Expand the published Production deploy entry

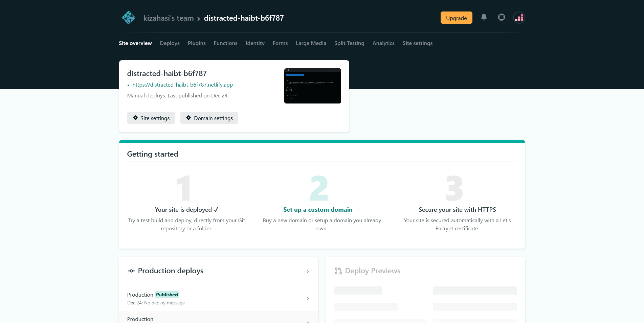308,298
